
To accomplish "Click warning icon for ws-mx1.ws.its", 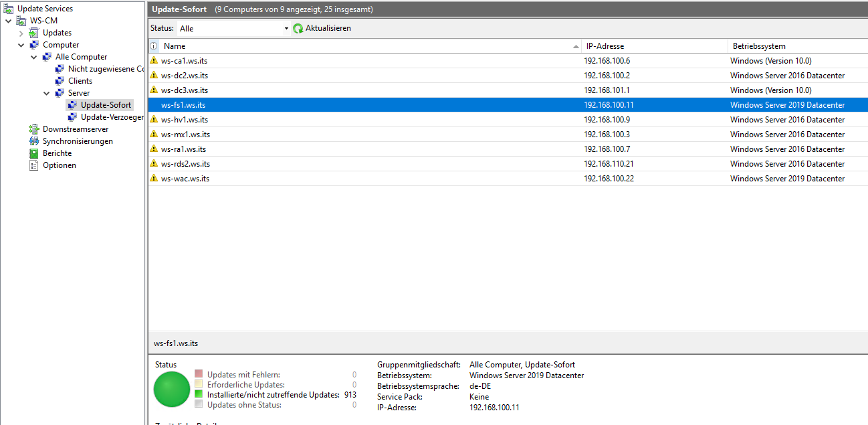I will [154, 135].
